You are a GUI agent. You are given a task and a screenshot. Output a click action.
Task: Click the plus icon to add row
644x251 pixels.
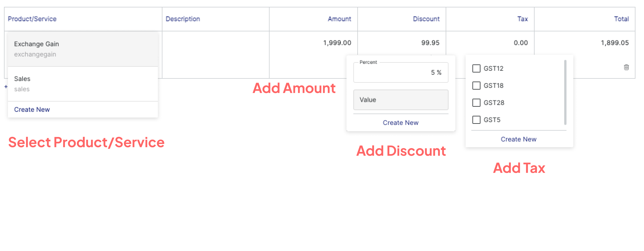[x=6, y=87]
